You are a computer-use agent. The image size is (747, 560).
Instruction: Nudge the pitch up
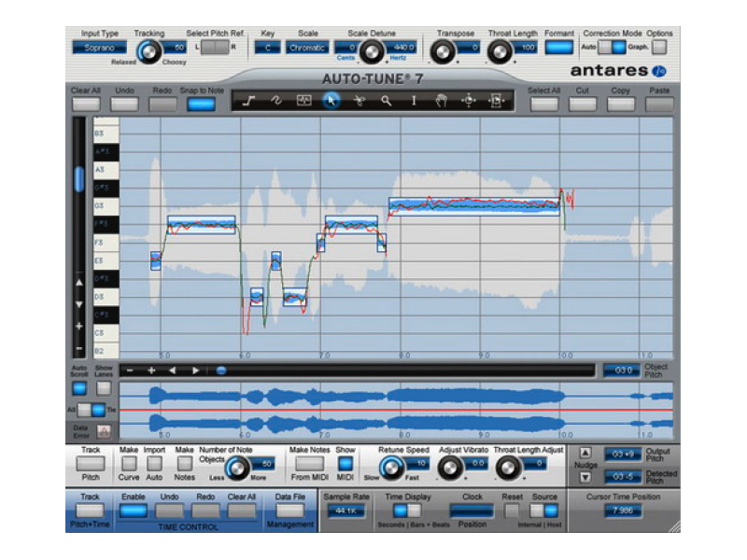[x=585, y=453]
